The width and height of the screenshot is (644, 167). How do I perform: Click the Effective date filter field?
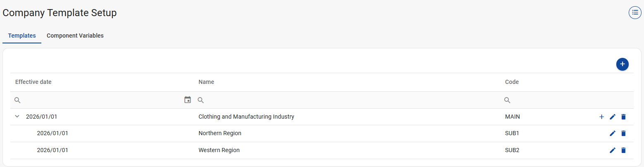tap(99, 100)
